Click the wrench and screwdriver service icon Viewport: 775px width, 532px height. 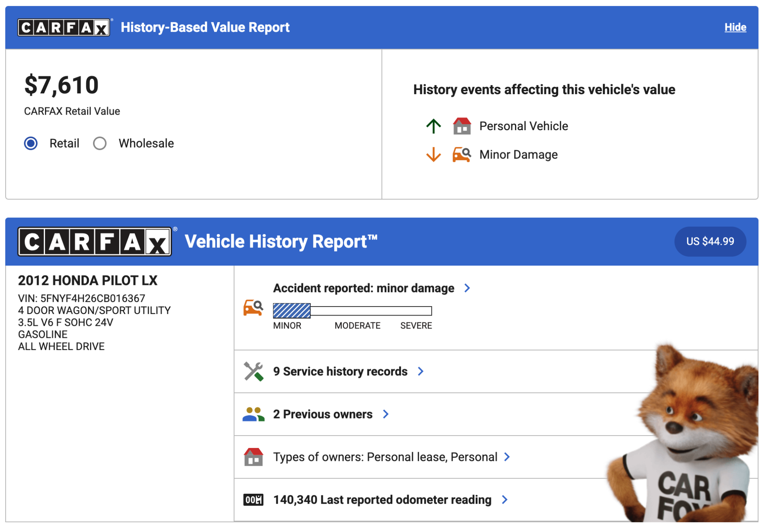[x=253, y=371]
